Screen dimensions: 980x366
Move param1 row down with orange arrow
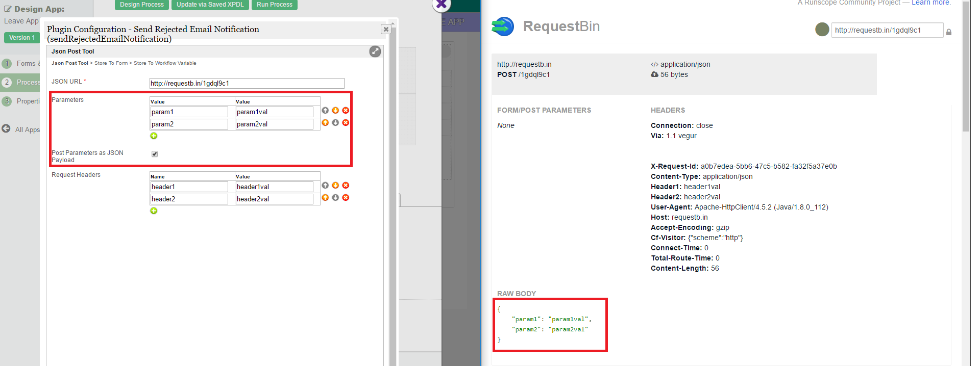335,111
